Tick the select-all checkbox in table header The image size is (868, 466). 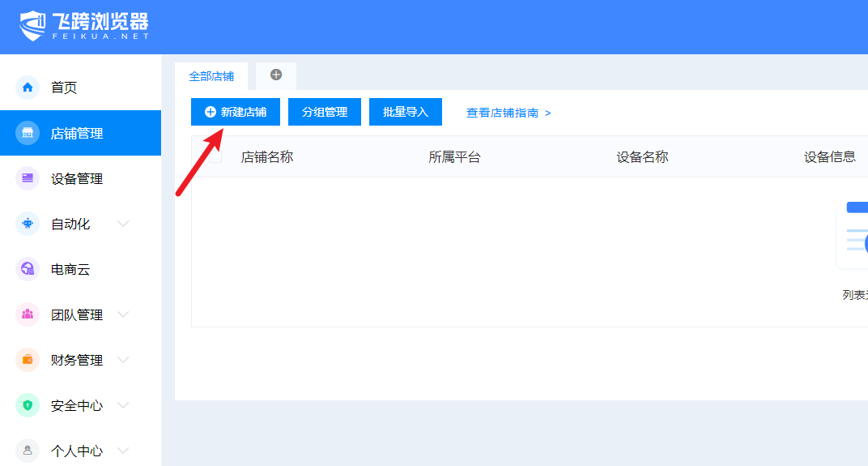tap(215, 156)
